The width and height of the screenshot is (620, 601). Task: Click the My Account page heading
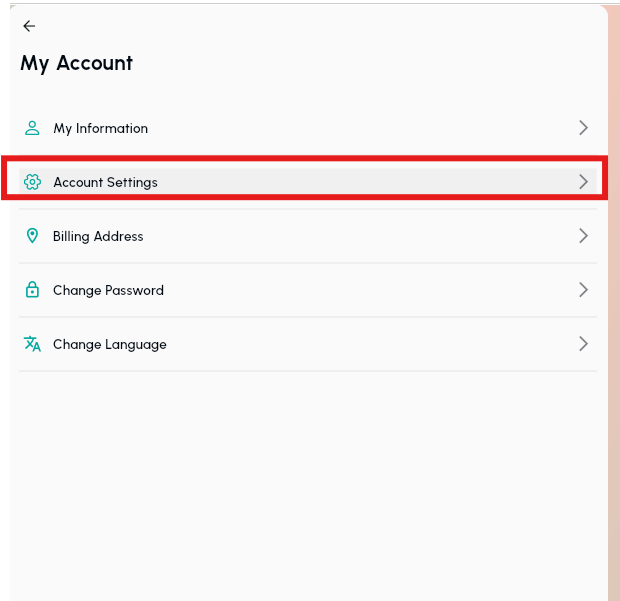(76, 63)
